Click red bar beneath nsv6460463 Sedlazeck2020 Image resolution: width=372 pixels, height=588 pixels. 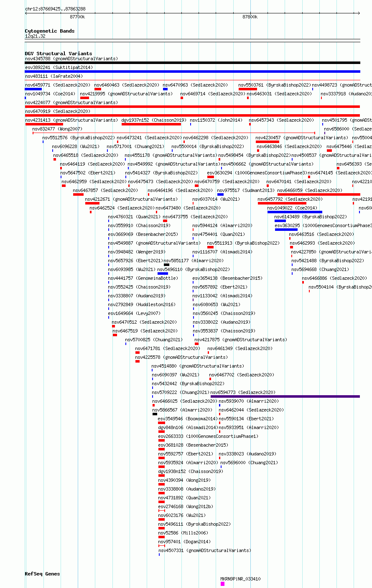tap(98, 89)
